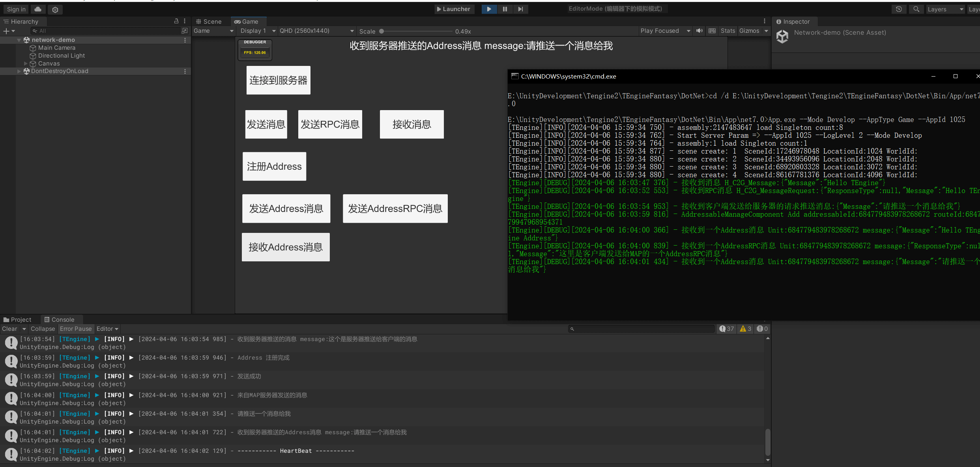The height and width of the screenshot is (467, 980).
Task: Toggle Collapse in Console
Action: tap(43, 329)
